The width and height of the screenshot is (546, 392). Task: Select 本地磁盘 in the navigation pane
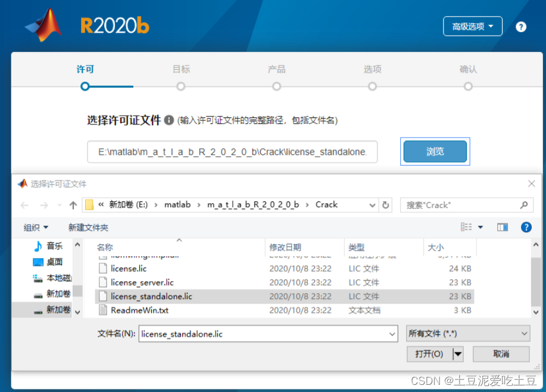pos(52,278)
